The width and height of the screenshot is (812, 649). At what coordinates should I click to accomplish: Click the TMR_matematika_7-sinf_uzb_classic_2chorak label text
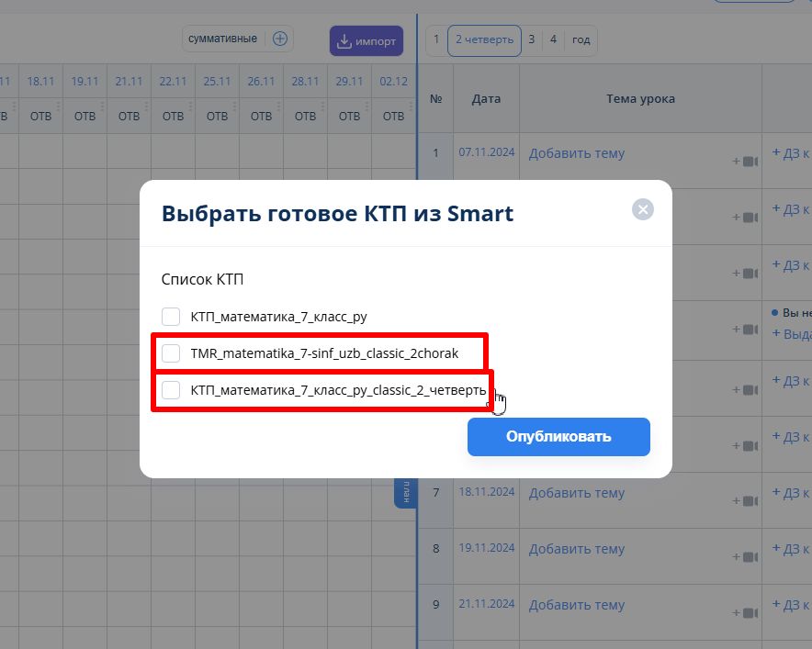(324, 353)
